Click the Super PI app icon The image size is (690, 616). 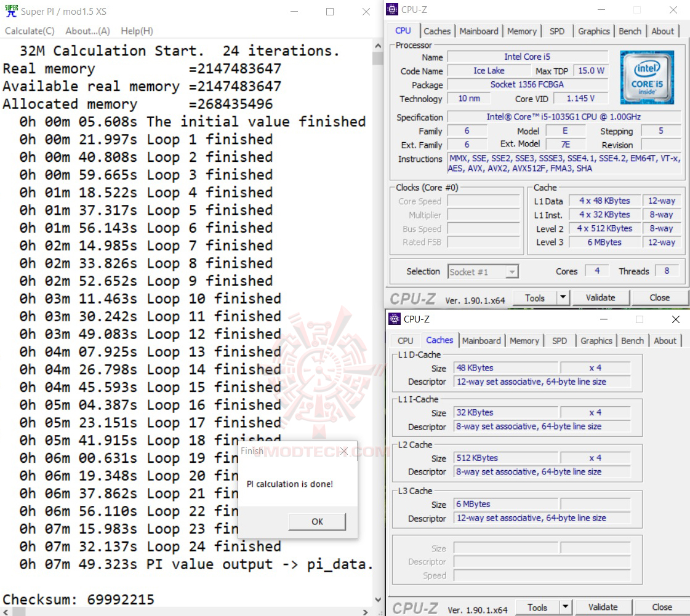(11, 11)
